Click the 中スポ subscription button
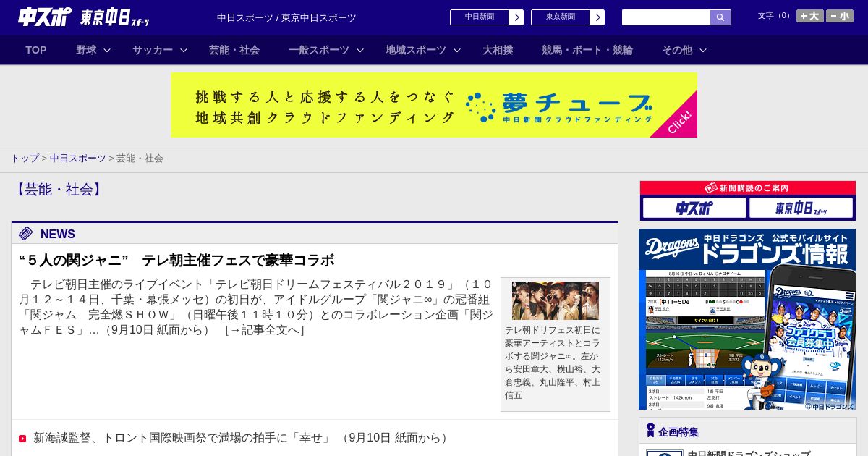The height and width of the screenshot is (456, 868). tap(694, 208)
